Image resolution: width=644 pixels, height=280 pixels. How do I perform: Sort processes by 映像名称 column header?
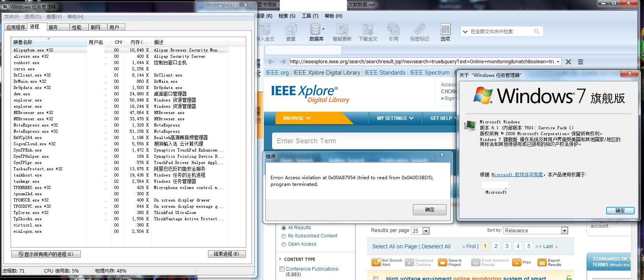click(x=49, y=42)
